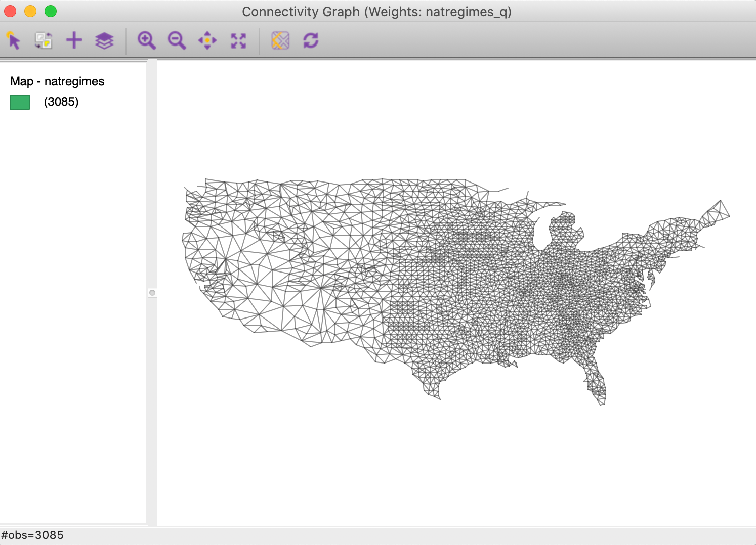Select the Map - natregimes legend title
The width and height of the screenshot is (756, 545).
pos(57,81)
